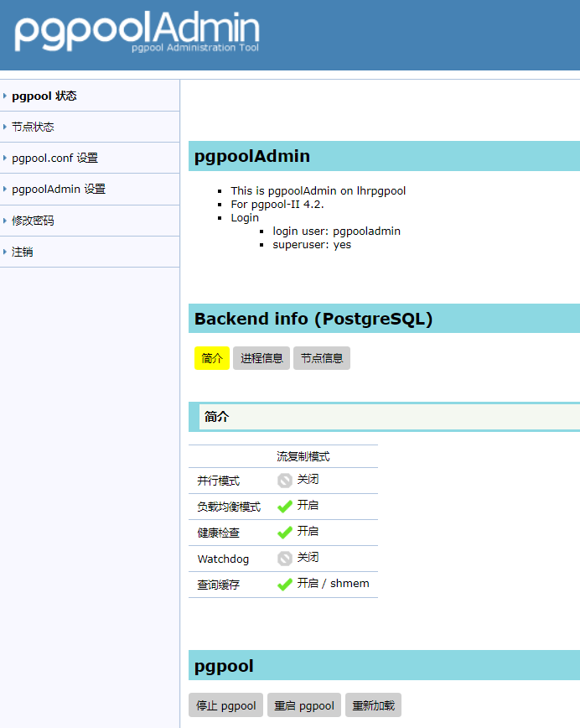The height and width of the screenshot is (728, 580).
Task: Open pgpoolAdmin 设置 from sidebar
Action: coord(59,190)
